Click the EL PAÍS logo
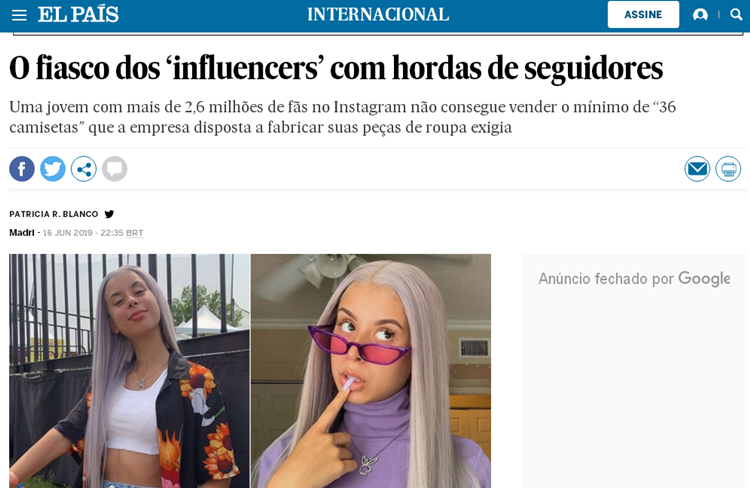Image resolution: width=750 pixels, height=488 pixels. pyautogui.click(x=78, y=14)
